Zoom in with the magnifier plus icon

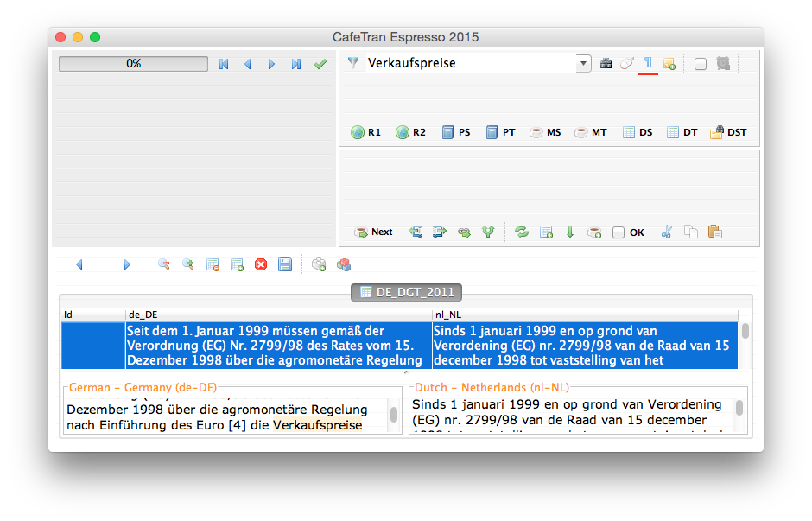click(187, 264)
